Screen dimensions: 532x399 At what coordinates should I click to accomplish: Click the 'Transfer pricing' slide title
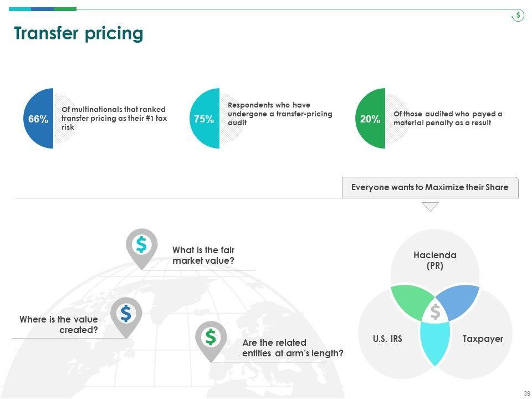tap(79, 34)
